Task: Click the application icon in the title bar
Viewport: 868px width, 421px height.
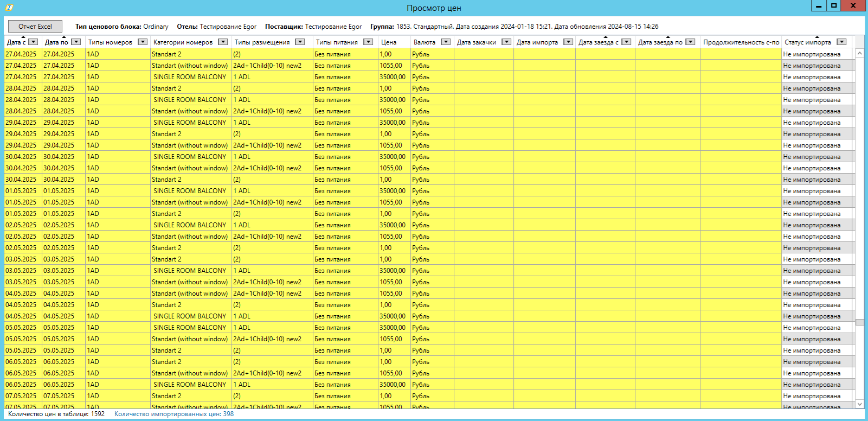Action: coord(9,7)
